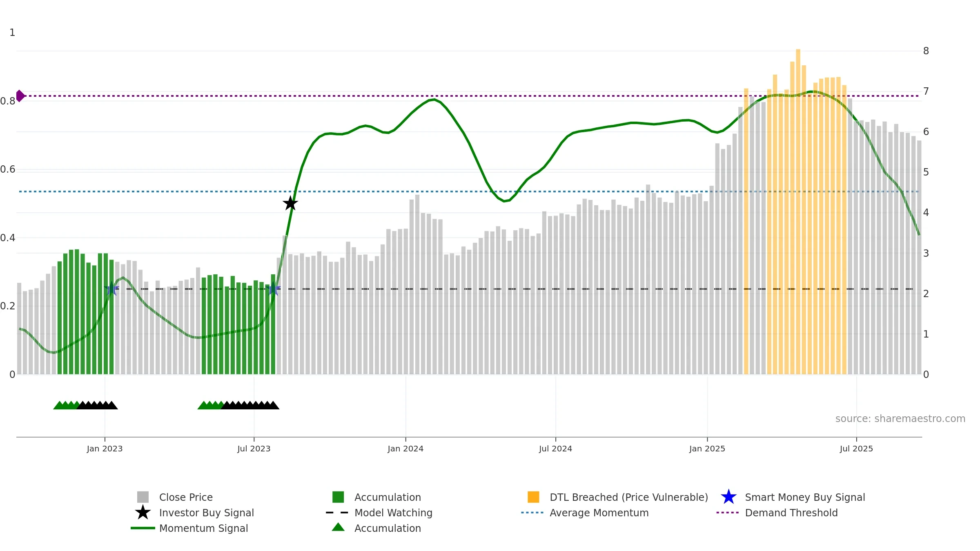980x551 pixels.
Task: Click the left axis value 0.2
Action: (8, 306)
